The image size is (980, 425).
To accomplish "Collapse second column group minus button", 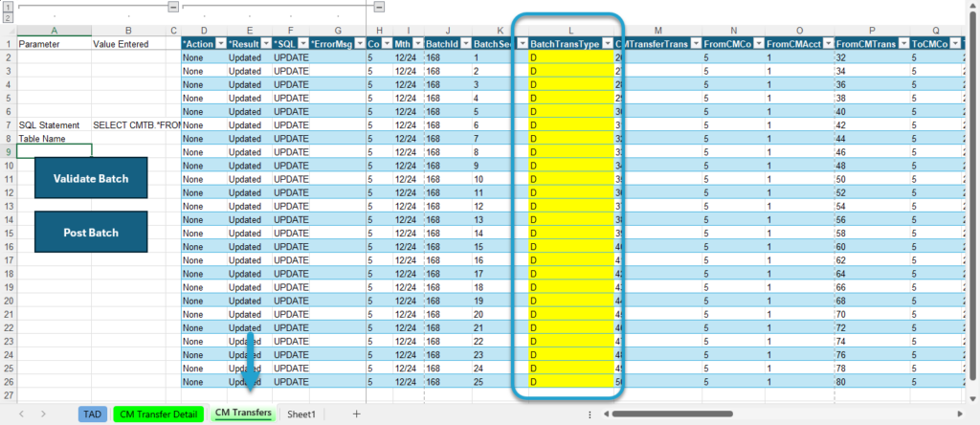I will click(x=379, y=7).
